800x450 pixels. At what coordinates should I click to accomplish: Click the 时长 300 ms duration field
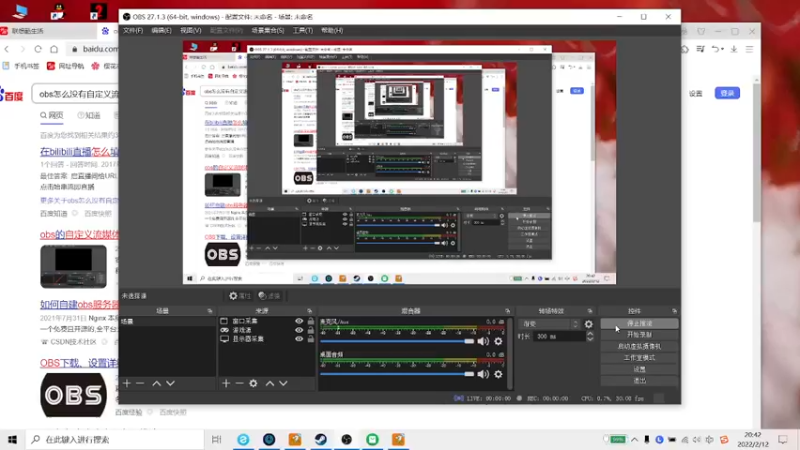[x=559, y=336]
